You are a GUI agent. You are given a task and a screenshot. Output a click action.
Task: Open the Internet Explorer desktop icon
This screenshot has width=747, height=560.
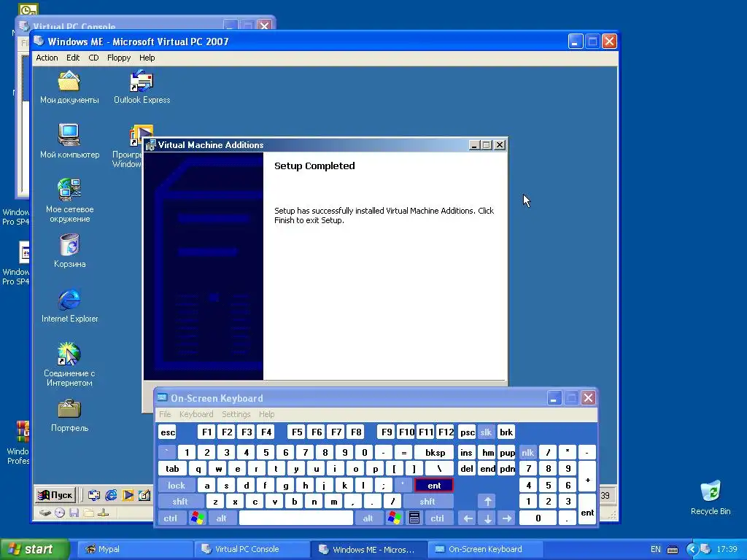point(69,306)
